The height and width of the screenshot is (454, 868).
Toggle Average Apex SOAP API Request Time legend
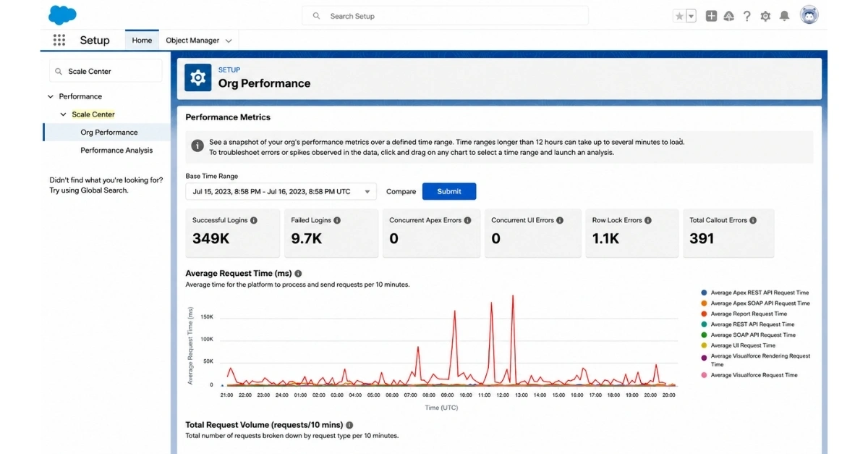coord(755,303)
